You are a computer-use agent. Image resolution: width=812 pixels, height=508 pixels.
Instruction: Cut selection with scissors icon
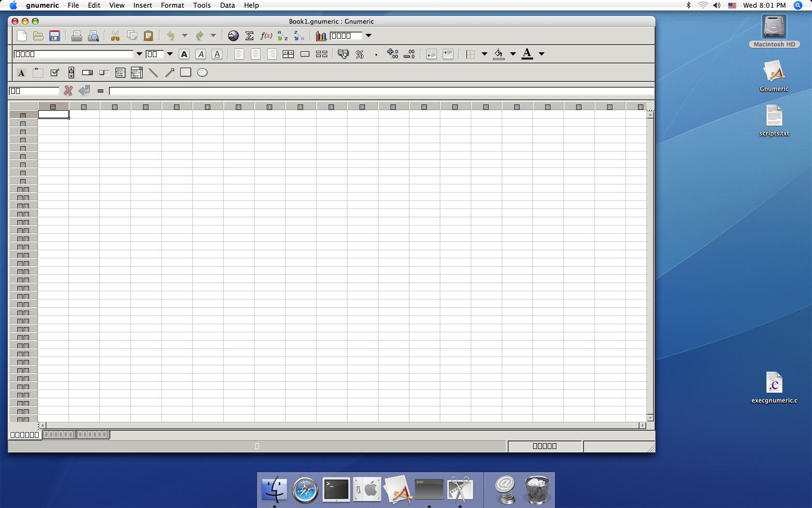pyautogui.click(x=115, y=36)
